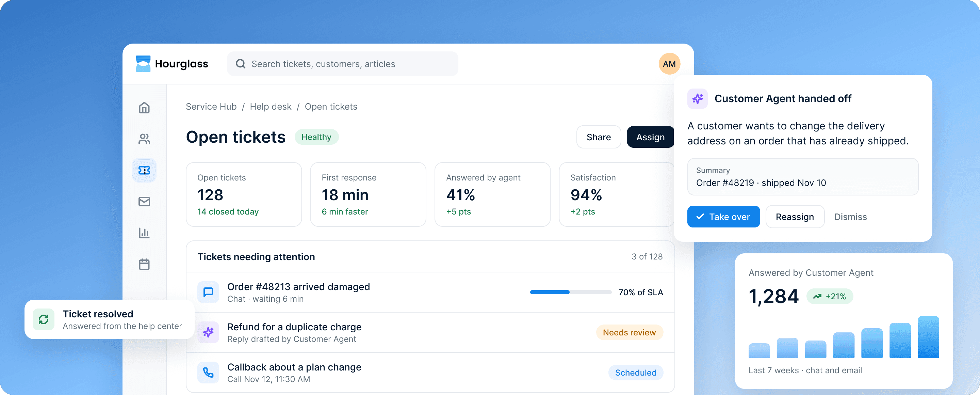Open the Open tickets 128 stat card
Image resolution: width=980 pixels, height=395 pixels.
pos(244,194)
